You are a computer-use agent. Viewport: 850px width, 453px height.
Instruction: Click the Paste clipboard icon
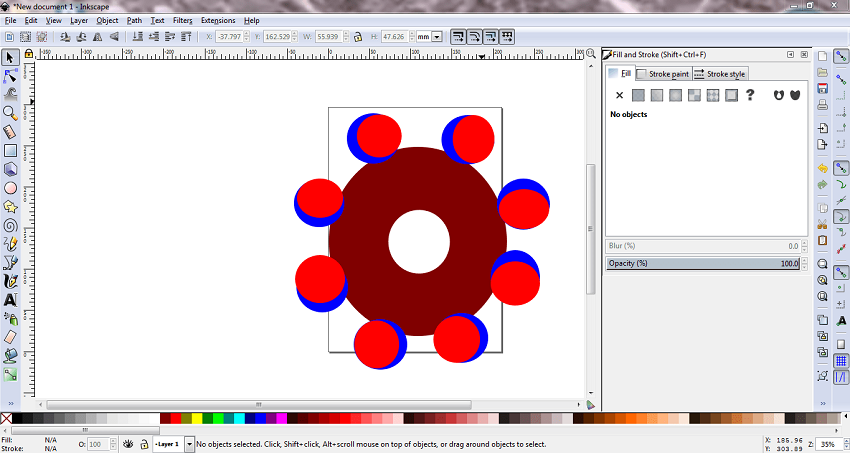point(823,241)
